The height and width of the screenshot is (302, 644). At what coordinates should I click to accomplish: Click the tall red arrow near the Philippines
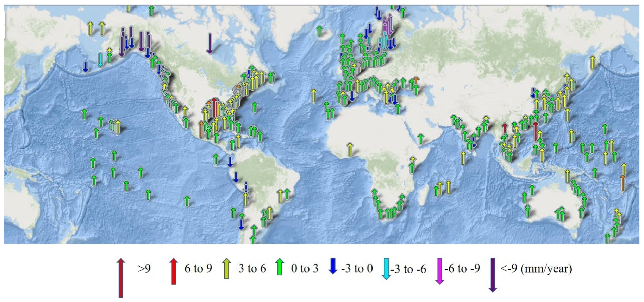pos(536,132)
